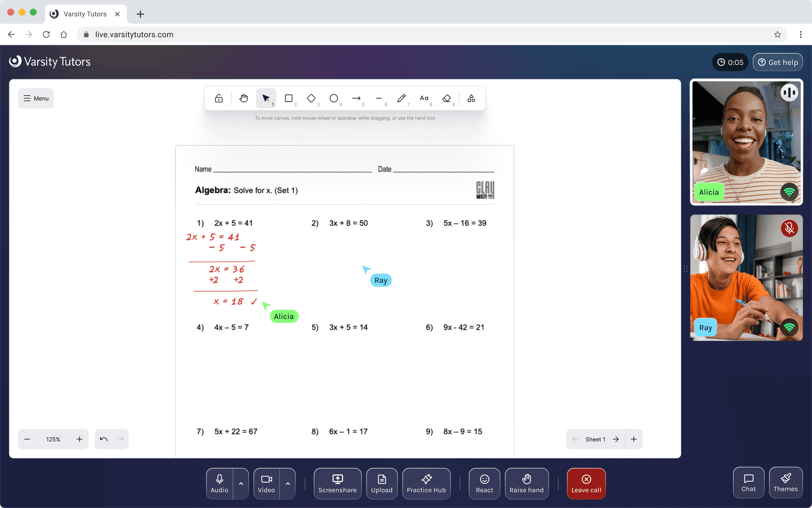Select the Text tool
Screen dimensions: 812x508
point(424,98)
